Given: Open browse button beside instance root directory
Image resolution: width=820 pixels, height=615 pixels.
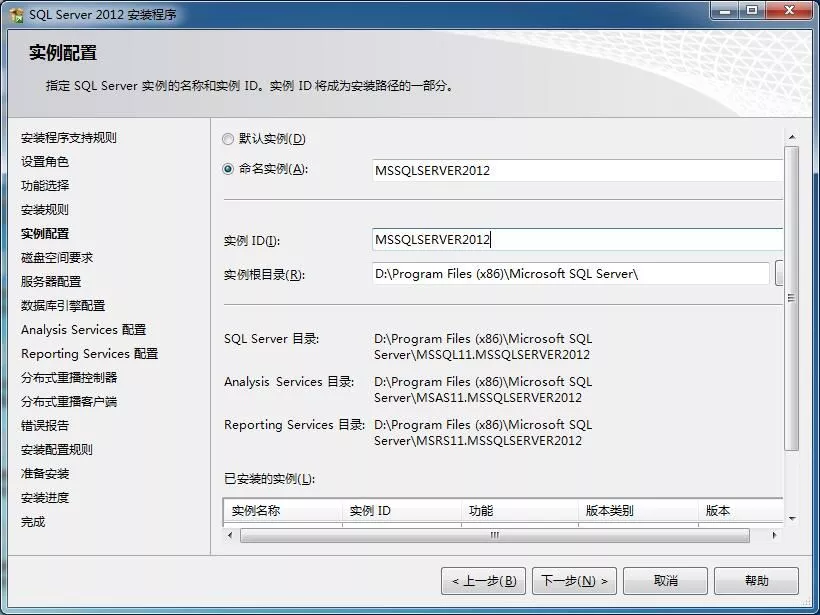Looking at the screenshot, I should click(x=779, y=274).
